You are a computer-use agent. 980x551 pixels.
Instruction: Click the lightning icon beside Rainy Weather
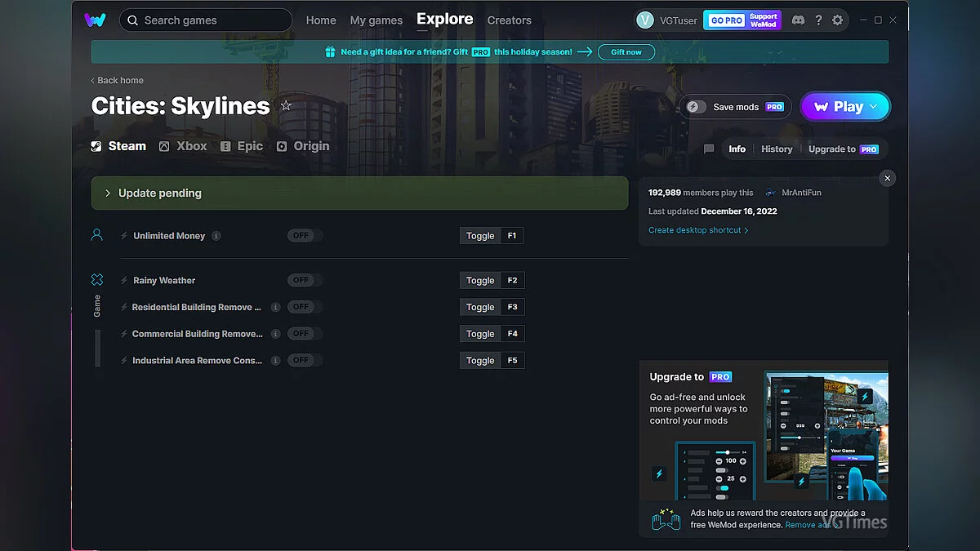tap(124, 281)
